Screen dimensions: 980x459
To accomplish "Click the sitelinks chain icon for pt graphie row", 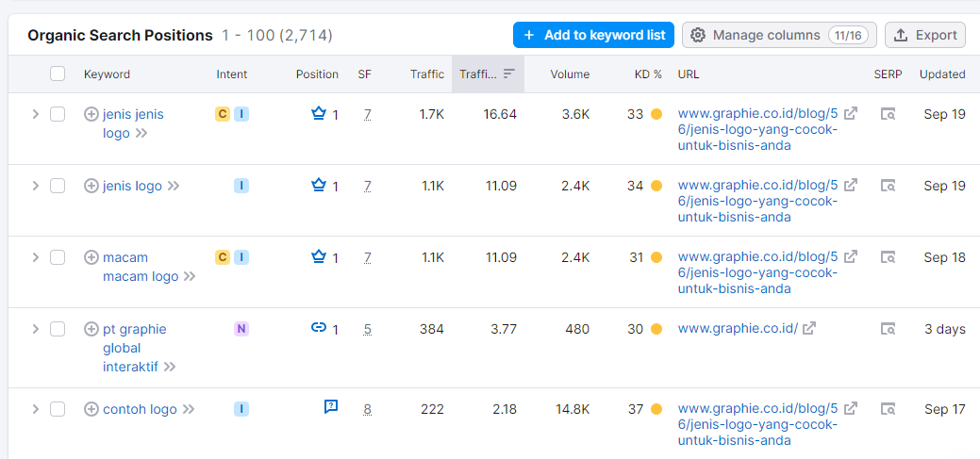I will tap(319, 328).
